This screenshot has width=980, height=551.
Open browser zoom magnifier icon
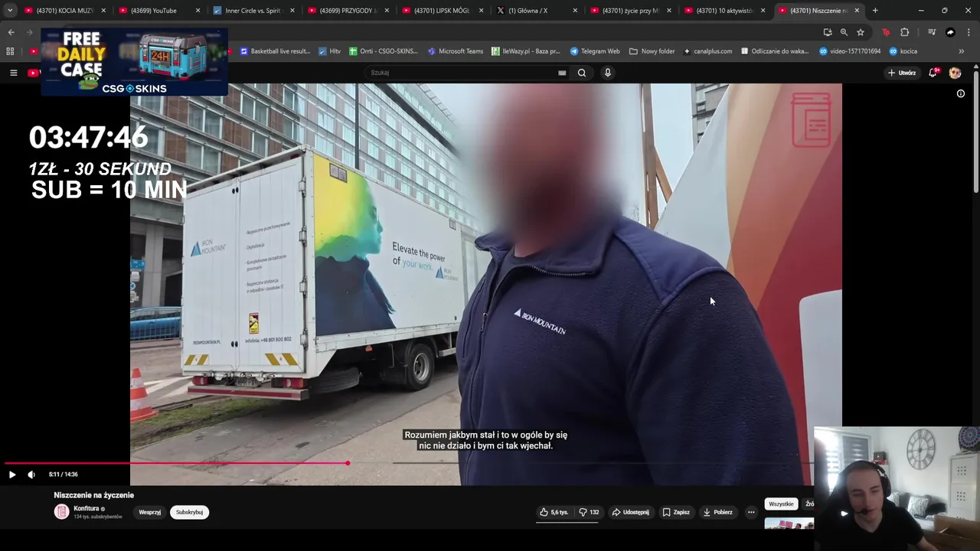point(844,32)
